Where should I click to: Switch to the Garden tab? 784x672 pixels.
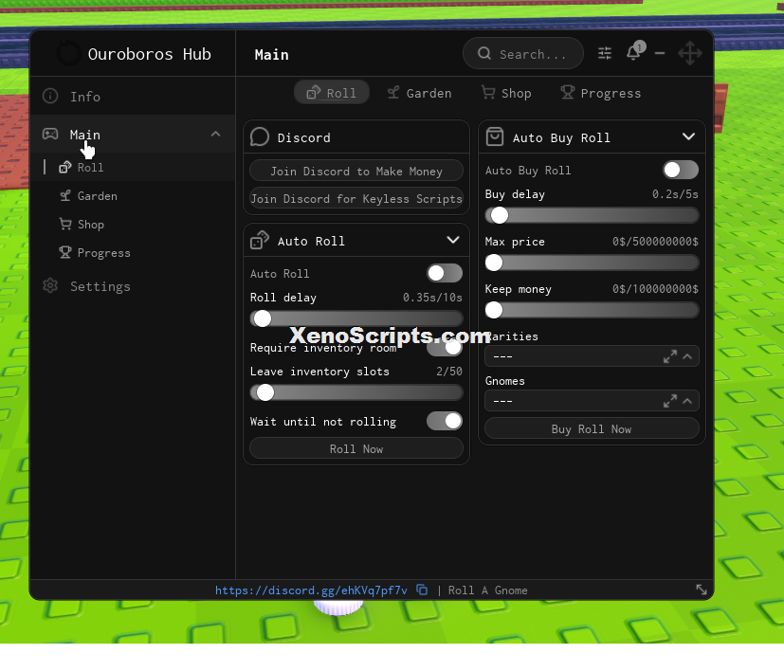click(x=420, y=93)
